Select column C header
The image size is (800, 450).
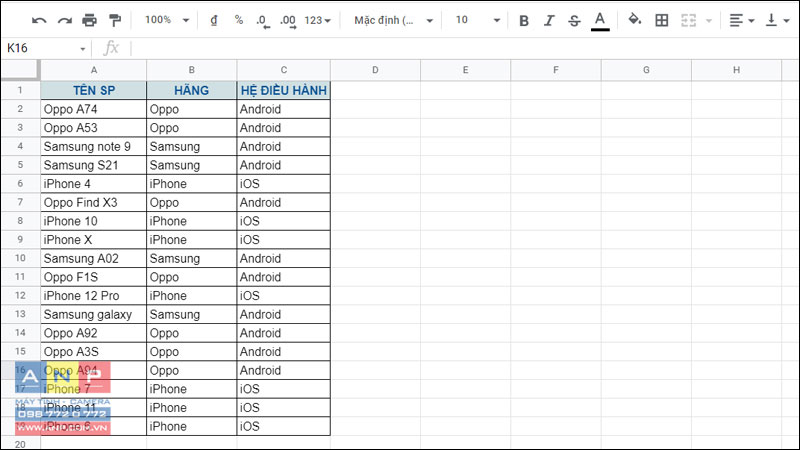[284, 70]
